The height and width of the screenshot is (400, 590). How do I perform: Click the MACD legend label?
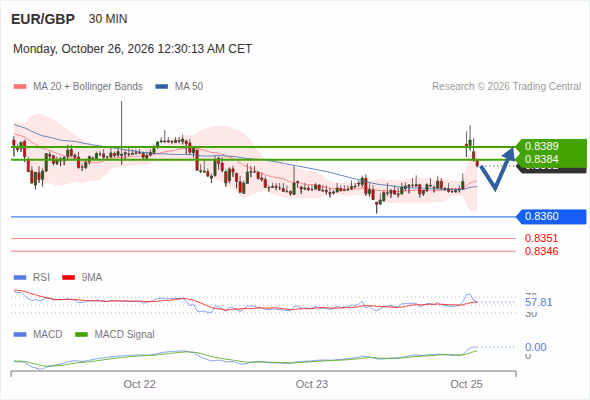(x=47, y=335)
